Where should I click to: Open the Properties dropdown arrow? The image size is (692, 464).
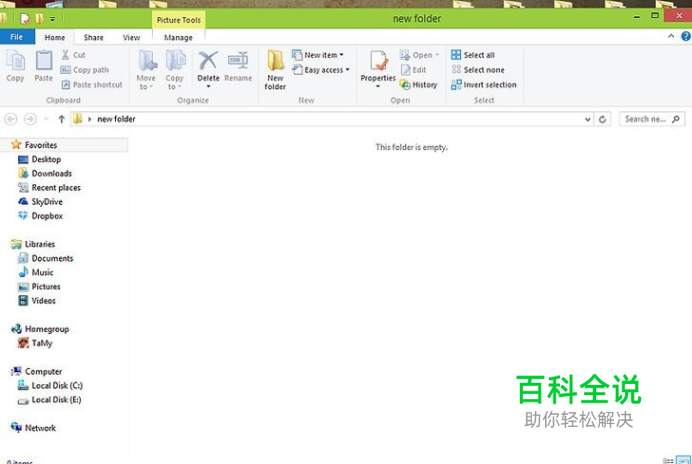378,87
